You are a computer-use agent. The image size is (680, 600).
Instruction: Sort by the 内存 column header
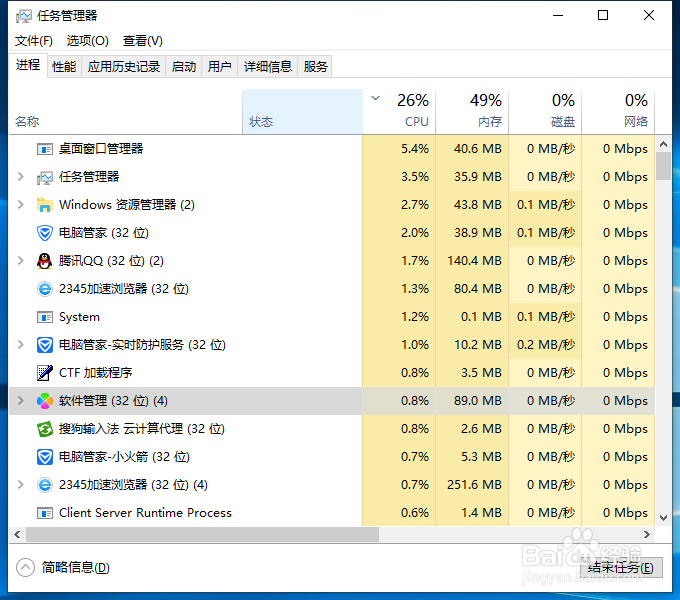pyautogui.click(x=472, y=112)
